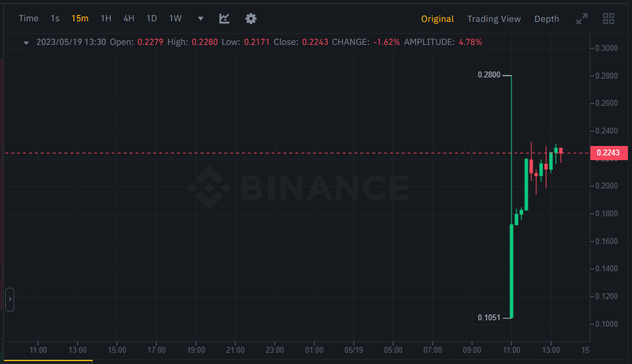This screenshot has height=364, width=632.
Task: Open chart settings gear icon
Action: 251,18
